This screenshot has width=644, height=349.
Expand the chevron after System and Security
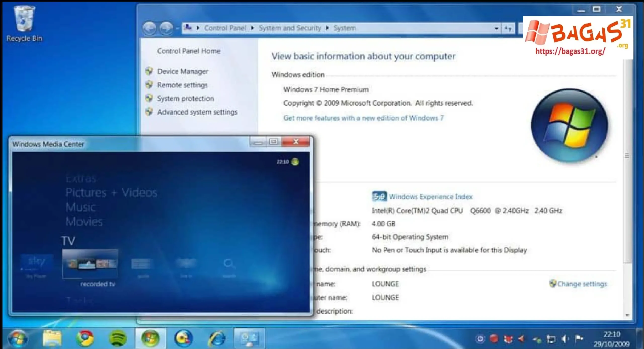(327, 28)
